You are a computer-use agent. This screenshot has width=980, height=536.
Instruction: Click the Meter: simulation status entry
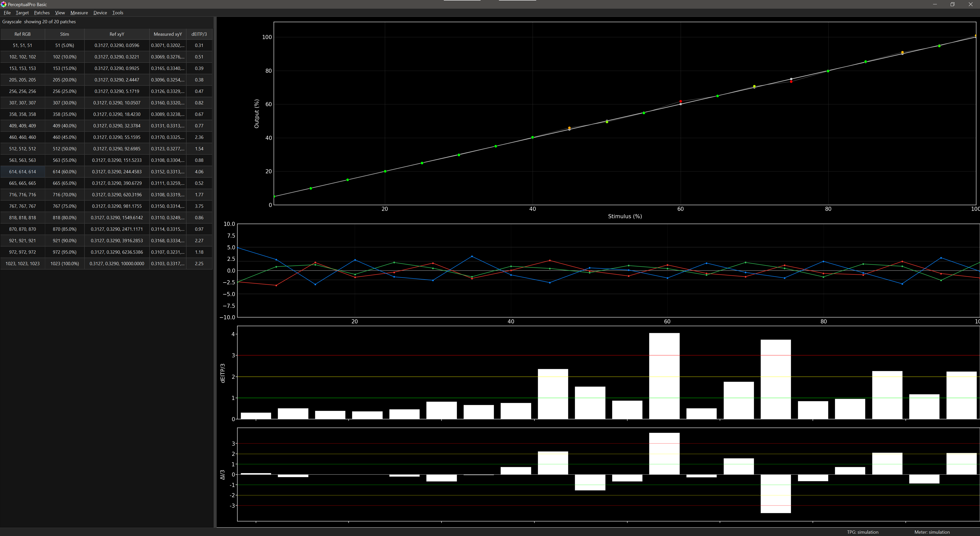[x=932, y=532]
